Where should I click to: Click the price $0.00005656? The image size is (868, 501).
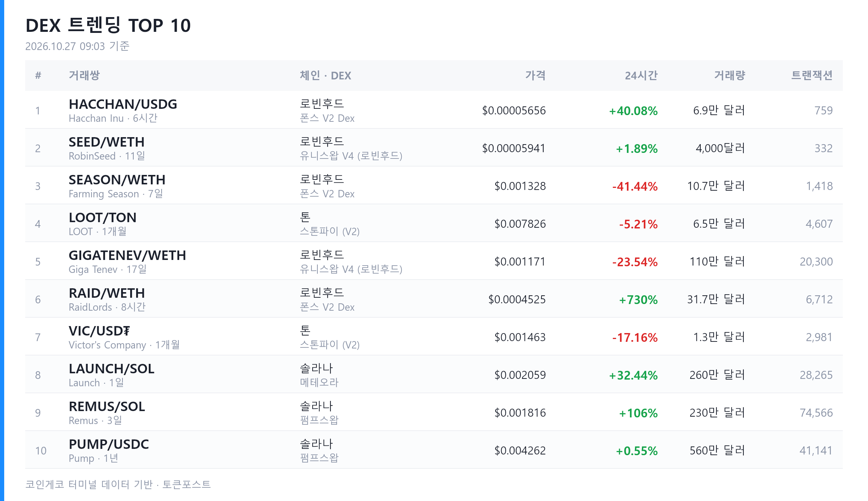click(514, 111)
